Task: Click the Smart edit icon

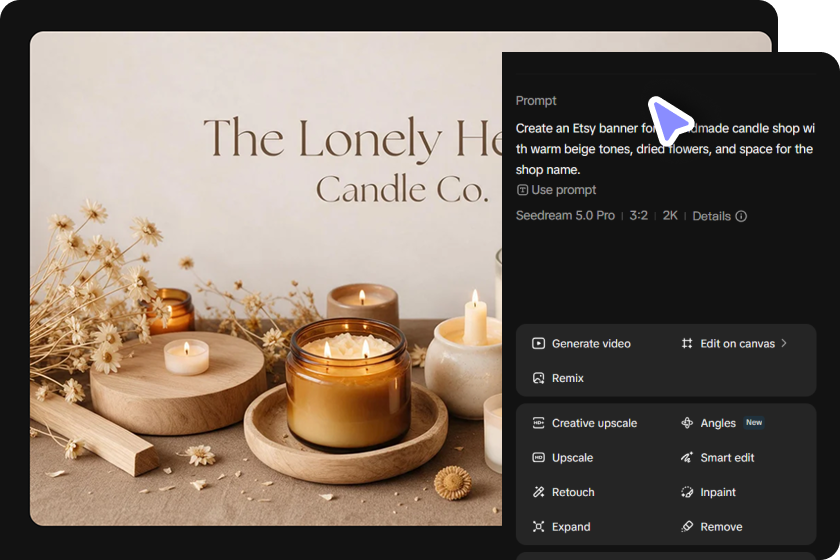Action: 687,458
